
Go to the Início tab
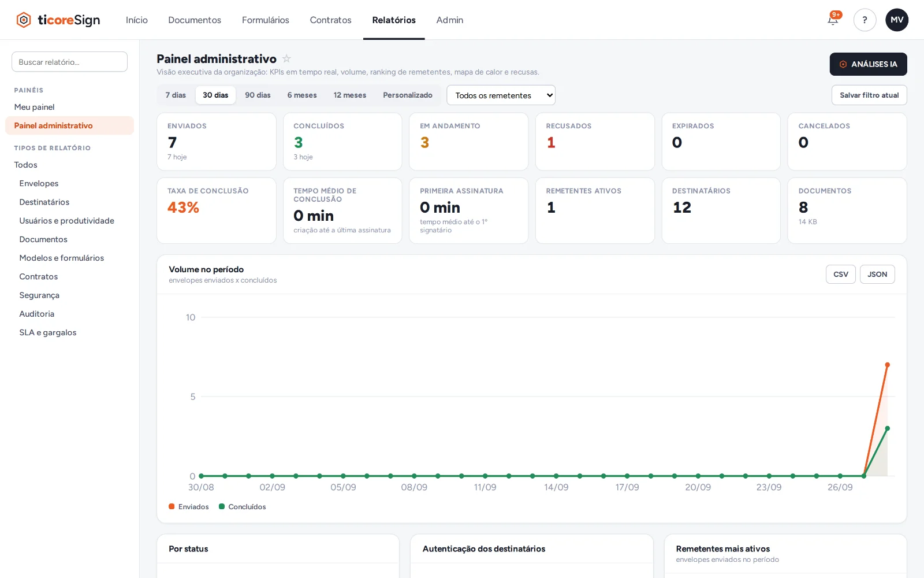tap(137, 20)
